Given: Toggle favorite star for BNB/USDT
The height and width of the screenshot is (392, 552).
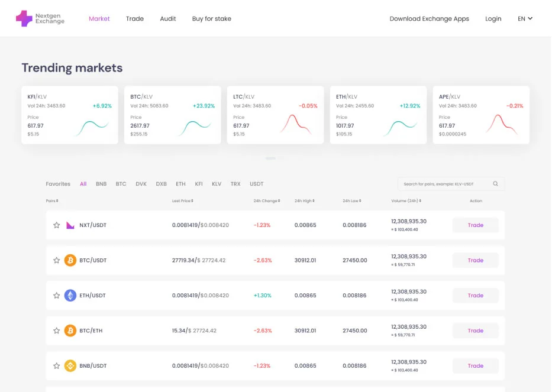Looking at the screenshot, I should pyautogui.click(x=57, y=366).
